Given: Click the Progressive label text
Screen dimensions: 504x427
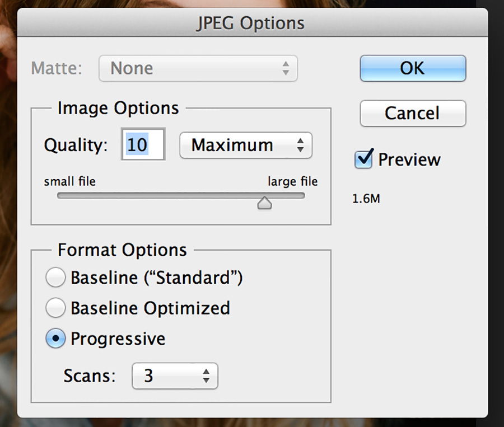Looking at the screenshot, I should click(118, 339).
